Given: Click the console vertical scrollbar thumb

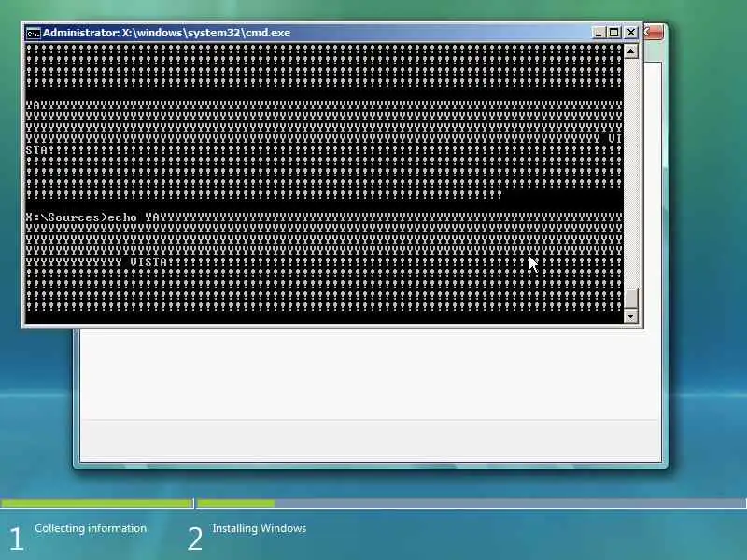Looking at the screenshot, I should [631, 298].
